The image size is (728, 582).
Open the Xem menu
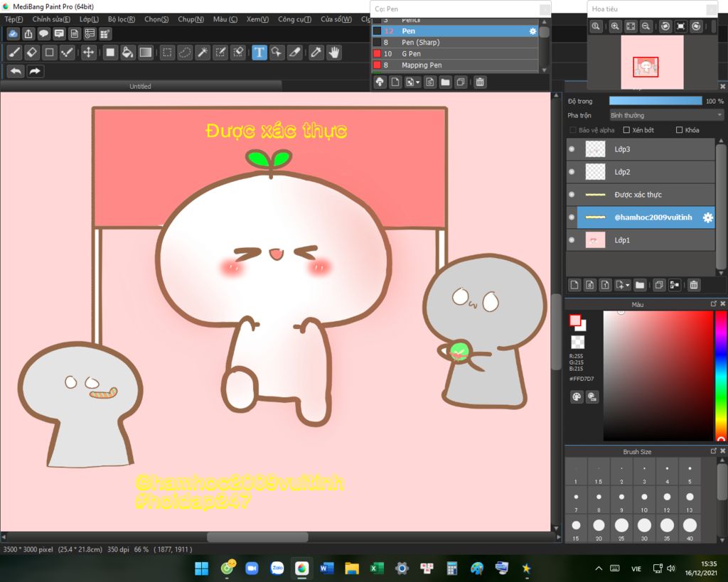pyautogui.click(x=257, y=19)
